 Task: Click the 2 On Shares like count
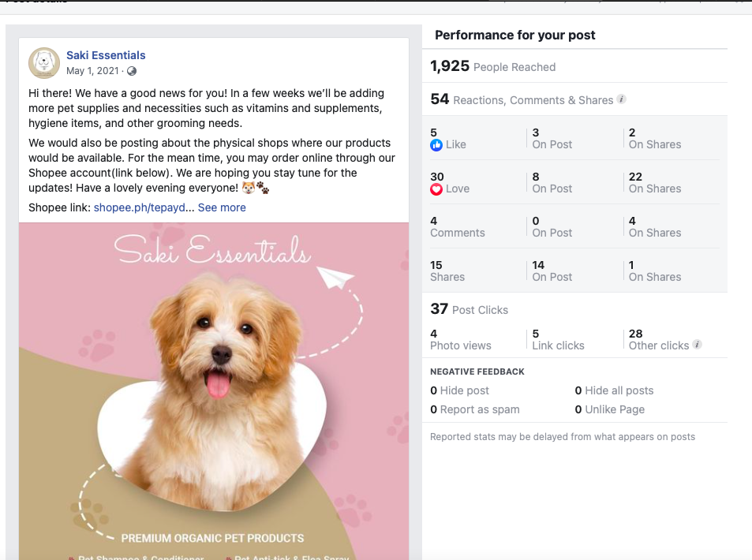(655, 139)
